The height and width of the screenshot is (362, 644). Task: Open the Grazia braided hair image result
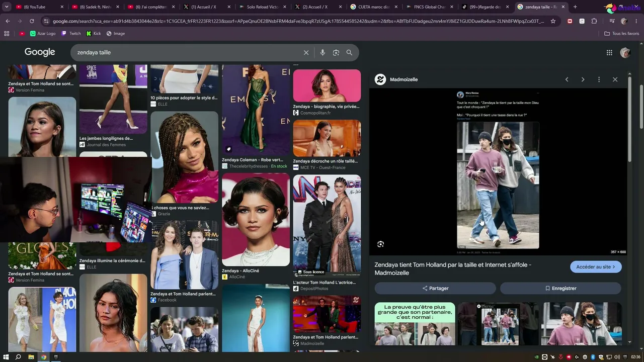pyautogui.click(x=184, y=157)
